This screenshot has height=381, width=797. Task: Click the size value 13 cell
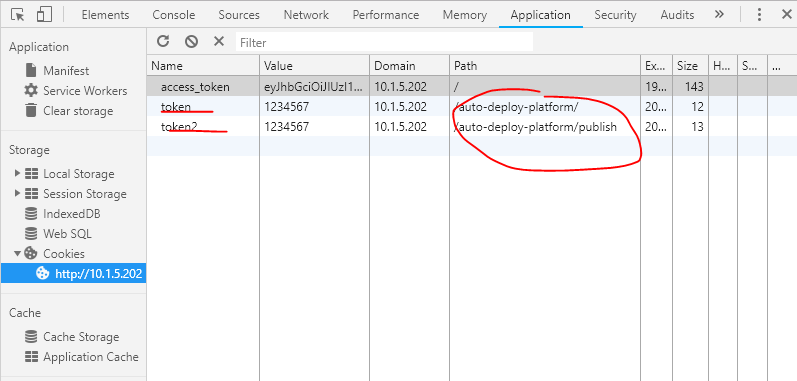click(690, 126)
